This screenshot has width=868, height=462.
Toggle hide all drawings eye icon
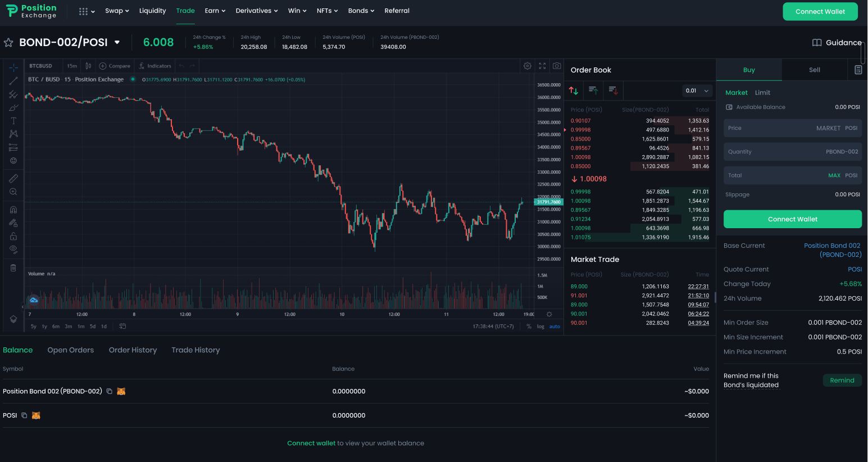coord(13,249)
